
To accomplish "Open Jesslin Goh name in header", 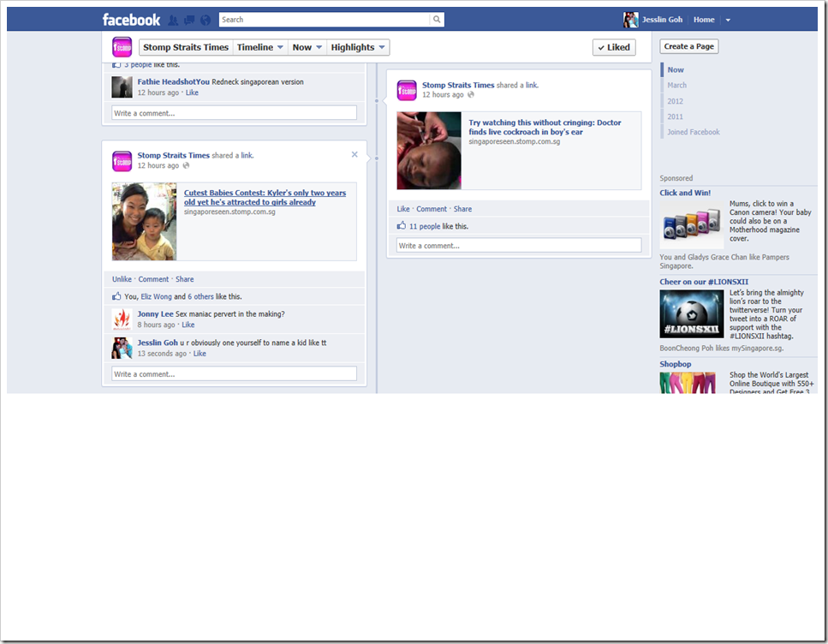I will (x=662, y=20).
